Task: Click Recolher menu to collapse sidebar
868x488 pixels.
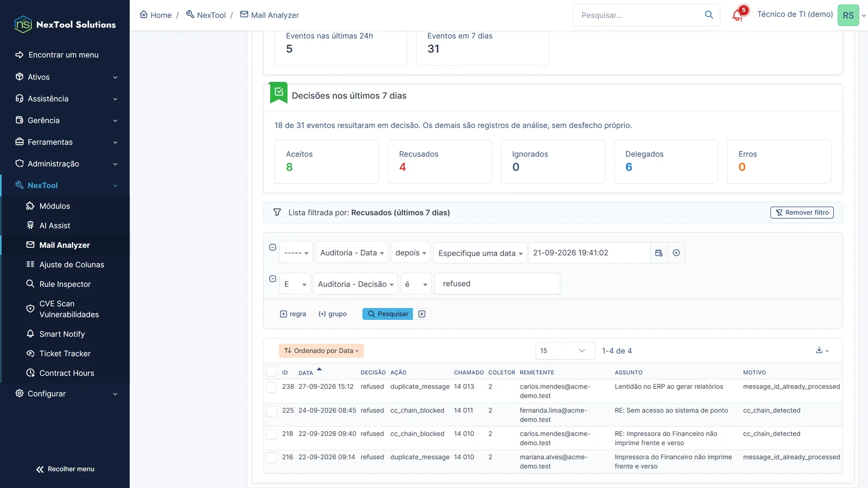Action: pos(65,469)
